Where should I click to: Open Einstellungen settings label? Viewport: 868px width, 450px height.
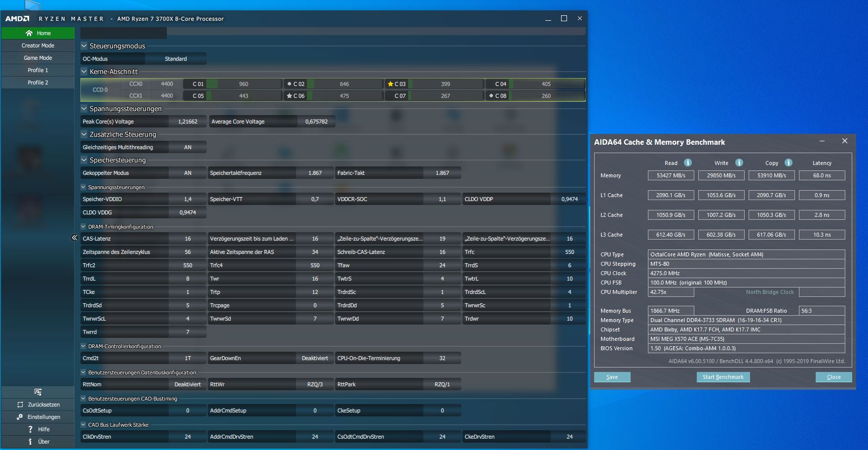(44, 417)
